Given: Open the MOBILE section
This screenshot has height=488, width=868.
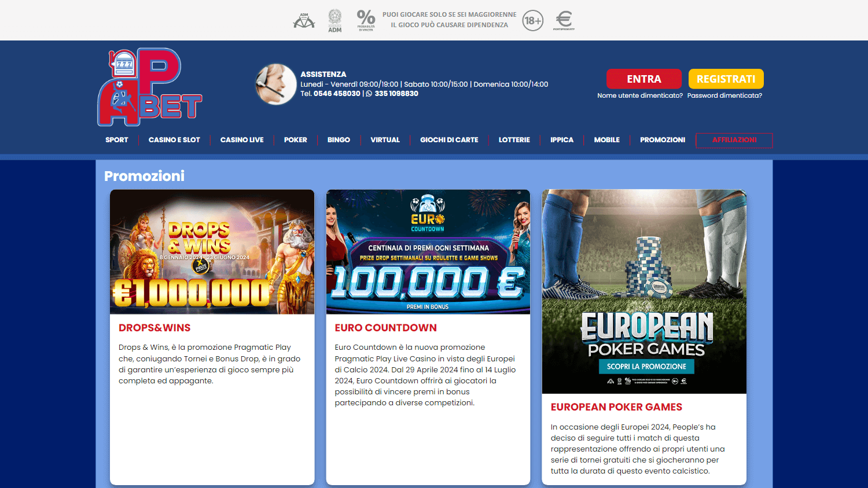Looking at the screenshot, I should (607, 140).
